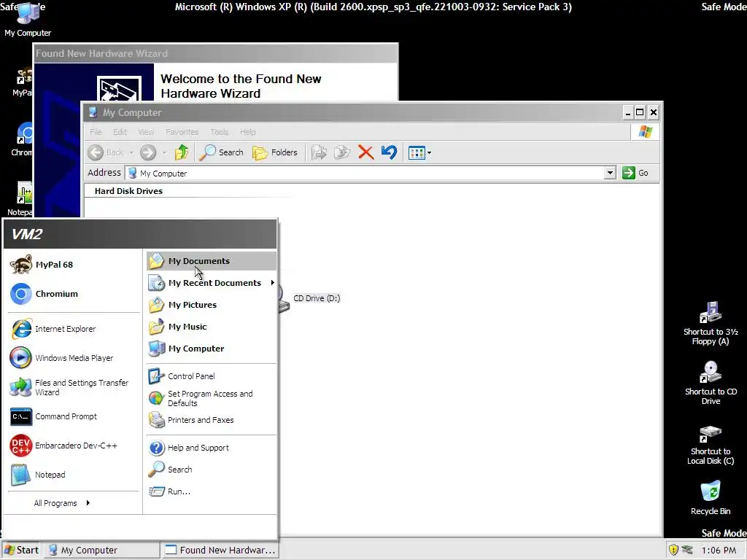Image resolution: width=747 pixels, height=560 pixels.
Task: Expand My Recent Documents submenu
Action: pyautogui.click(x=211, y=283)
